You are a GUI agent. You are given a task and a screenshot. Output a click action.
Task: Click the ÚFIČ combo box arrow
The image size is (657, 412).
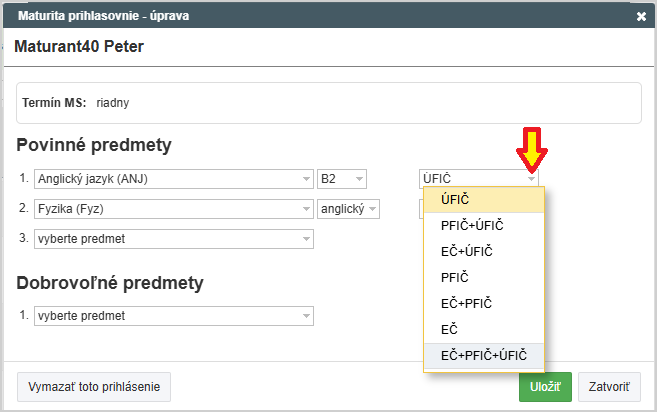point(532,179)
